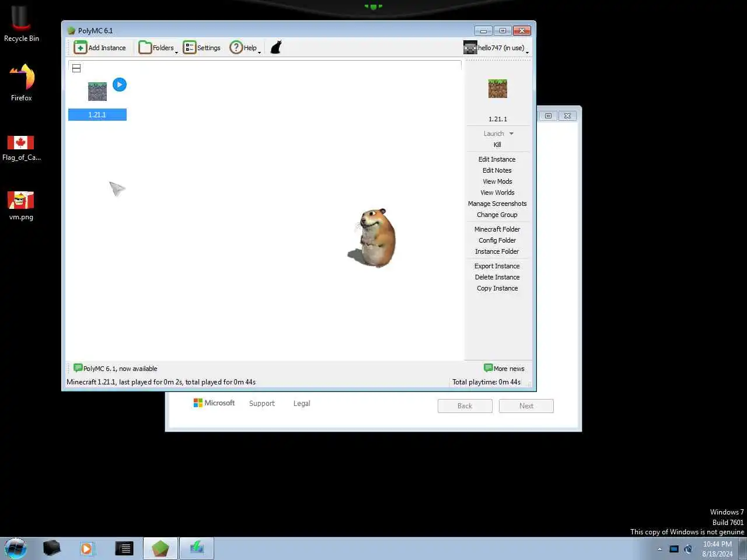Click the More news button
The image size is (747, 560).
click(x=504, y=368)
